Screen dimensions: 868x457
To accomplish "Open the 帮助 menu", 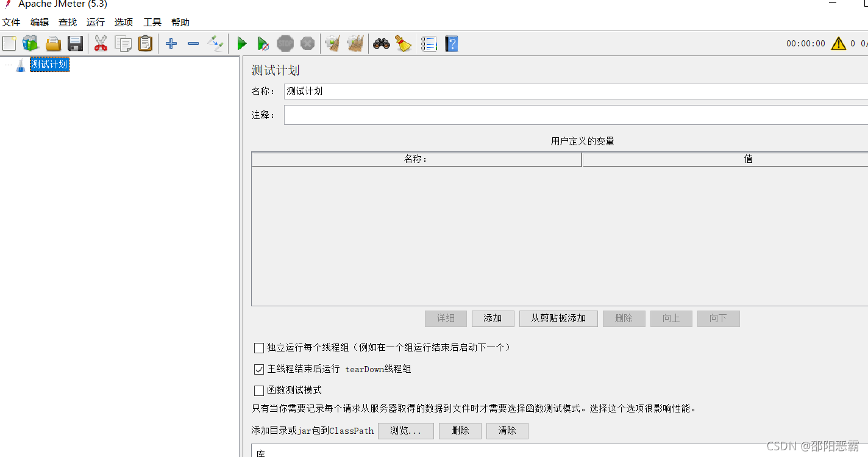I will click(x=180, y=22).
